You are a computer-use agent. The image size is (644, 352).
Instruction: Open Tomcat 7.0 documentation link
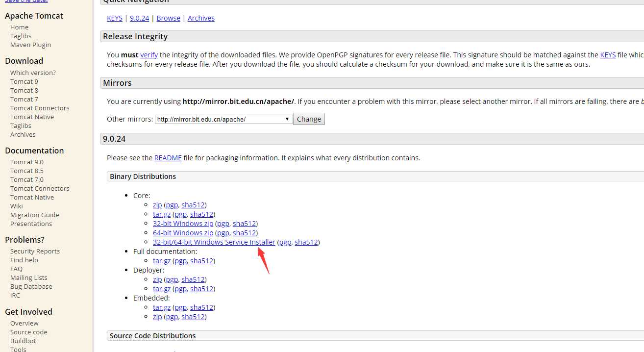26,179
